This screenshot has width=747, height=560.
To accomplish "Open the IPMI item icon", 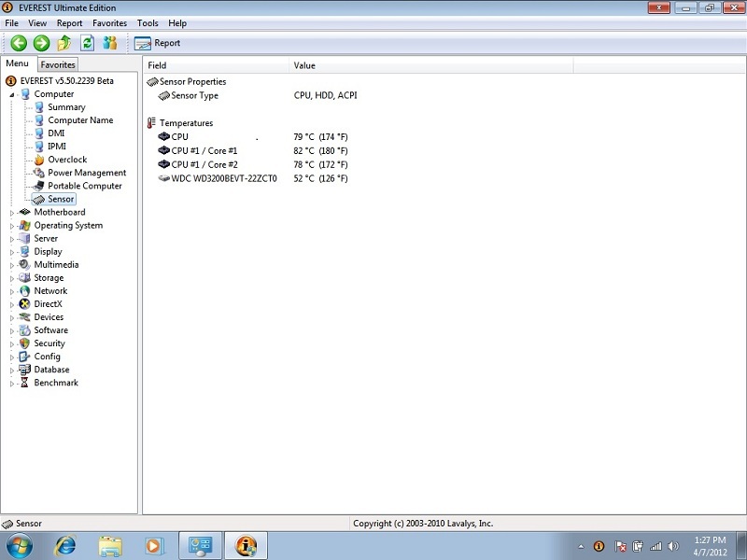I will pos(39,147).
